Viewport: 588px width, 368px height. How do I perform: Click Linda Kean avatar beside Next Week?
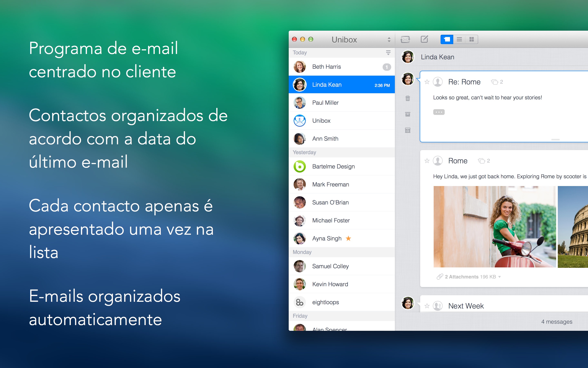pos(408,303)
